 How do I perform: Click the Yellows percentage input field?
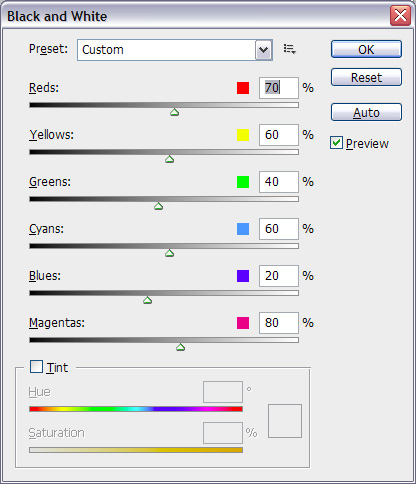[x=279, y=135]
